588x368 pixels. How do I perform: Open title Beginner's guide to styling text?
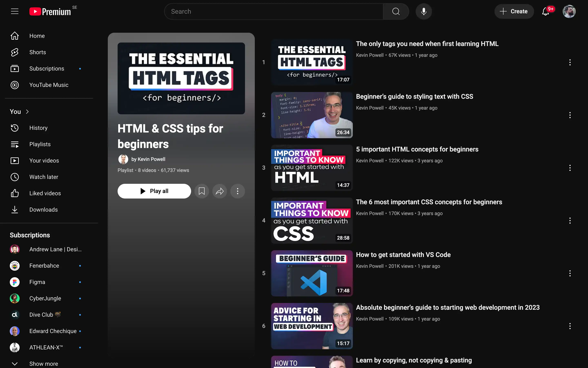(x=414, y=97)
